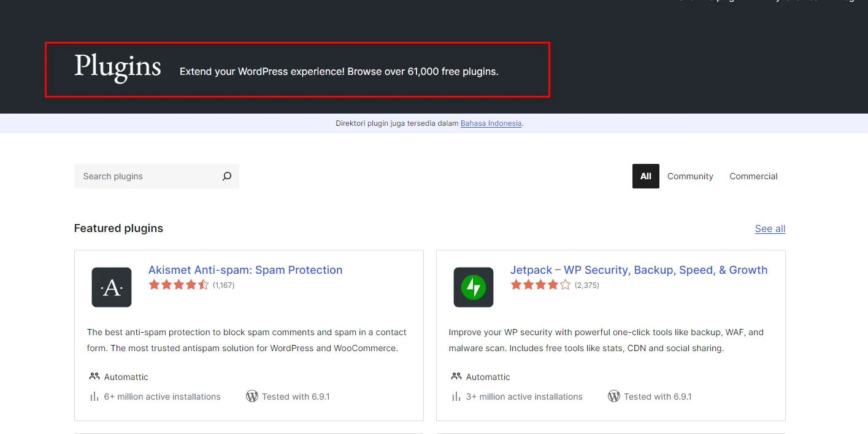Click the Akismet plugin logo icon

111,287
